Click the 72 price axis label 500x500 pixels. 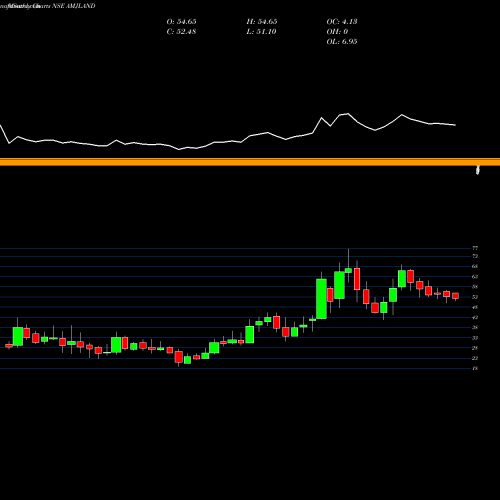pyautogui.click(x=475, y=256)
